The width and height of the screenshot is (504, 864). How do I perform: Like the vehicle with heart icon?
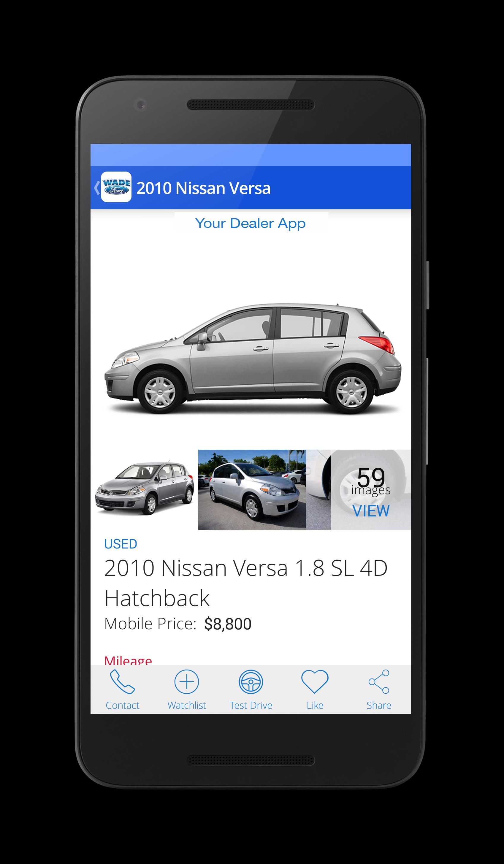[x=315, y=681]
